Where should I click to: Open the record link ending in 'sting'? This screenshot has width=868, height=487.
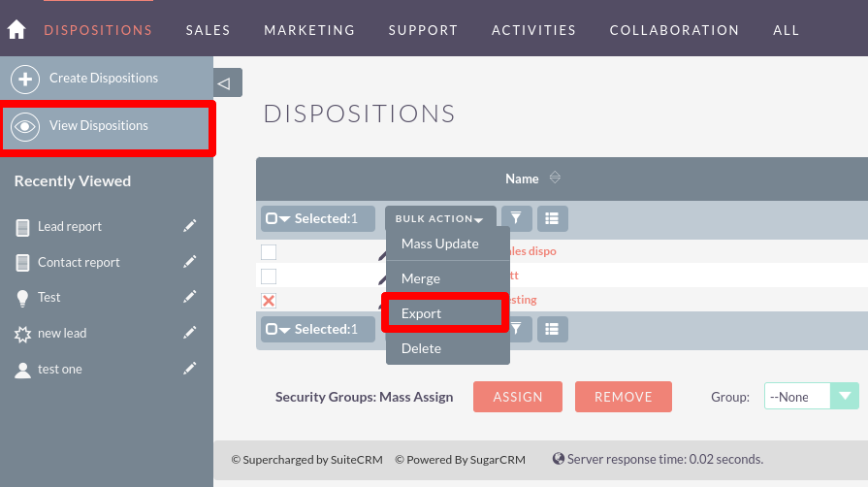click(524, 300)
